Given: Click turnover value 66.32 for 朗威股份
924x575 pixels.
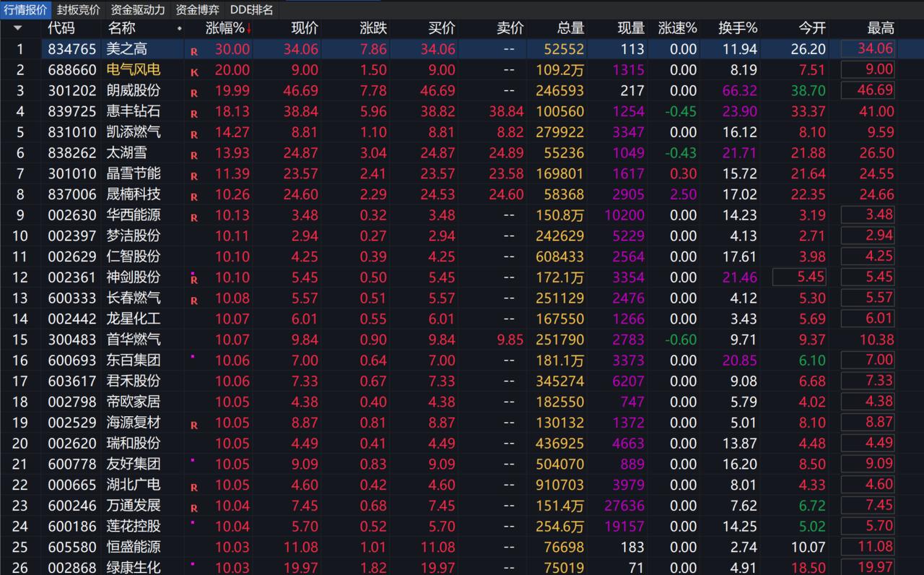Looking at the screenshot, I should click(x=738, y=90).
